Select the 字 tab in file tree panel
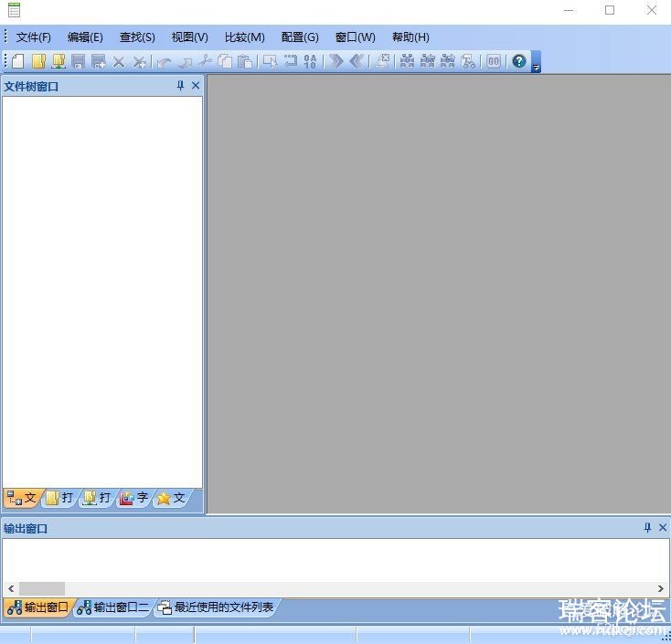Screen dimensions: 671x644 (133, 498)
